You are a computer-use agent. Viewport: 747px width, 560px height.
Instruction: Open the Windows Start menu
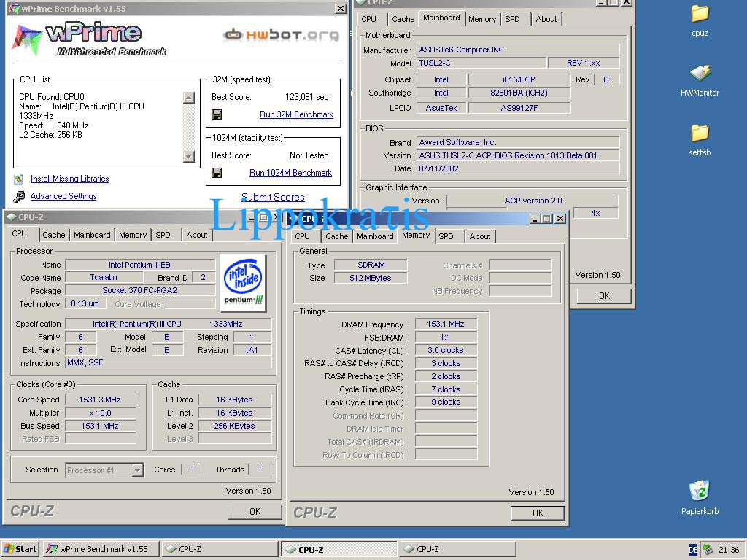(x=20, y=549)
